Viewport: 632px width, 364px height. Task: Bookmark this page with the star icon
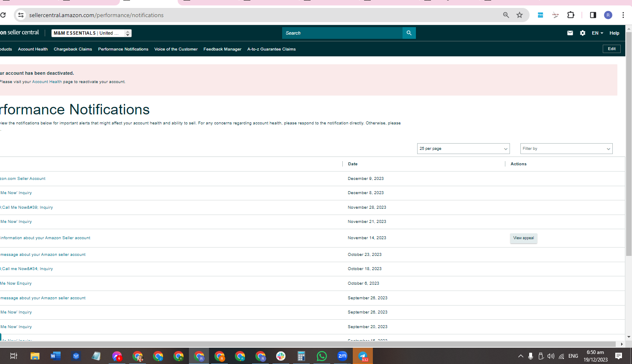point(520,15)
